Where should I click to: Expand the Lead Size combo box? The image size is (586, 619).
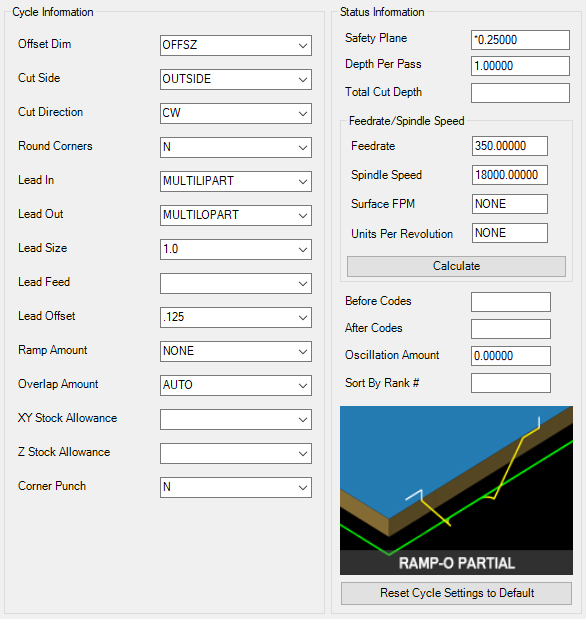(236, 249)
